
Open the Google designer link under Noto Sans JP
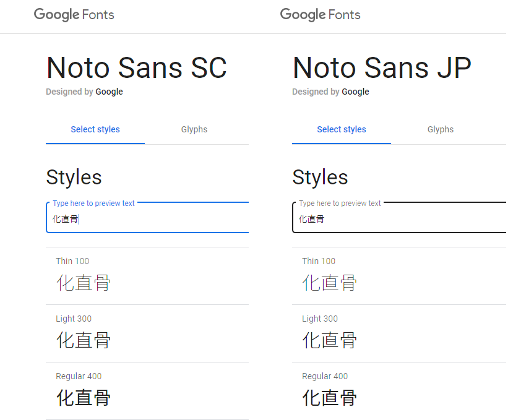pyautogui.click(x=355, y=92)
